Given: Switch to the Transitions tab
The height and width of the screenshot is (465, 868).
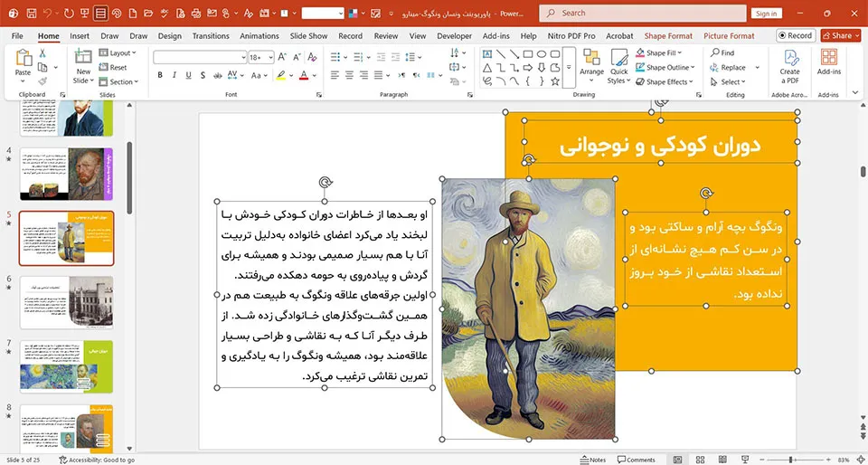Looking at the screenshot, I should [x=211, y=36].
